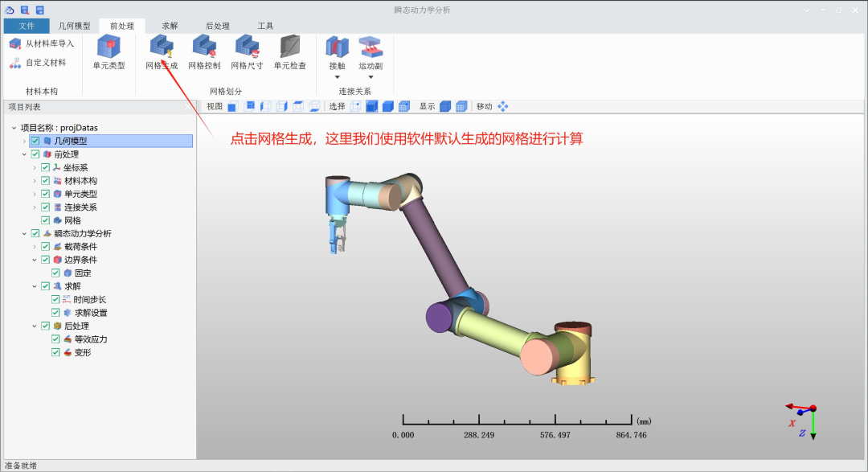Choose vertex selection icon after 选择
Screen dimensions: 868x472
tap(355, 106)
